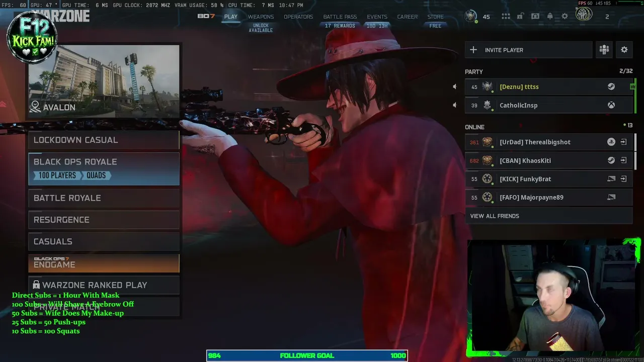Viewport: 644px width, 362px height.
Task: Click the friends list scrollbar
Action: point(635,152)
